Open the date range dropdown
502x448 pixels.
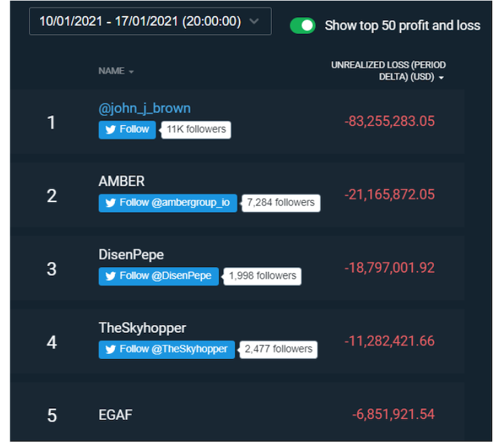coord(150,22)
